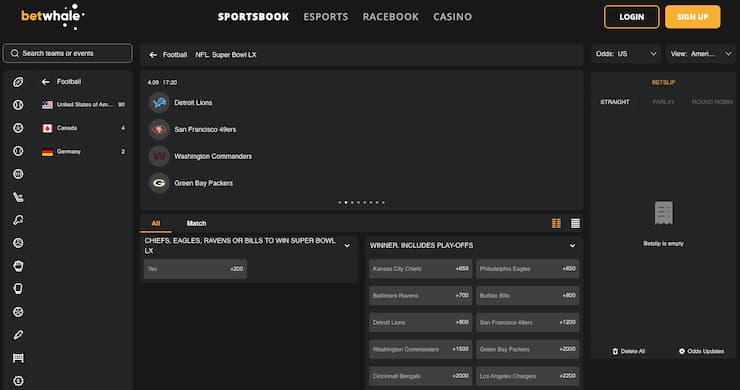Open Germany football leagues

[84, 152]
